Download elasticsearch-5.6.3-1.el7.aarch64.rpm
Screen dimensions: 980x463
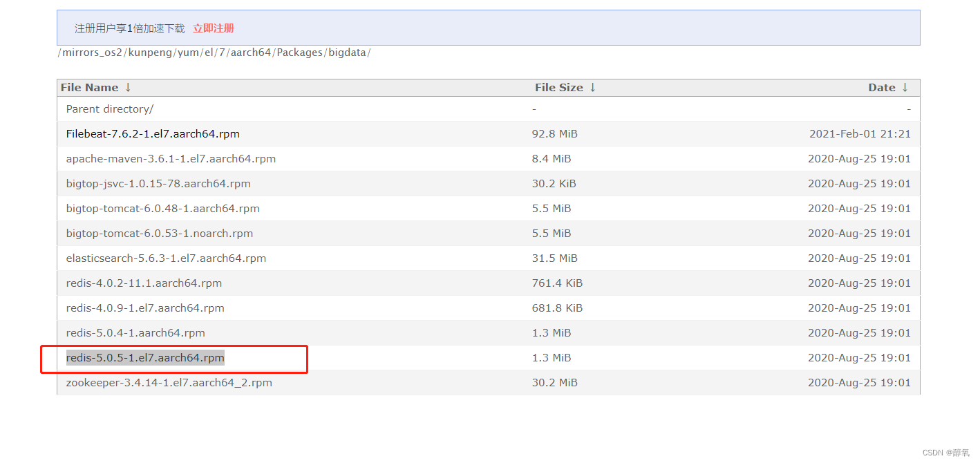click(166, 258)
